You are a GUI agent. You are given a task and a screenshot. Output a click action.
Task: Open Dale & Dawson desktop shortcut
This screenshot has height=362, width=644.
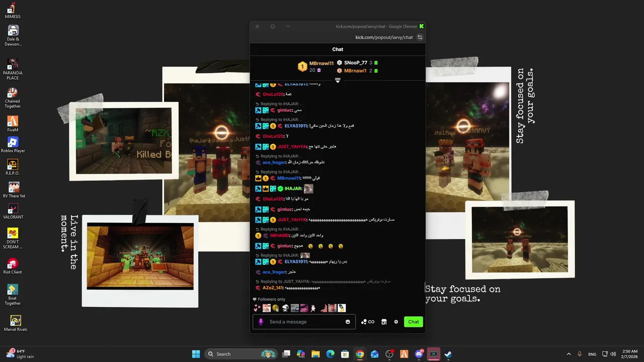tap(13, 36)
